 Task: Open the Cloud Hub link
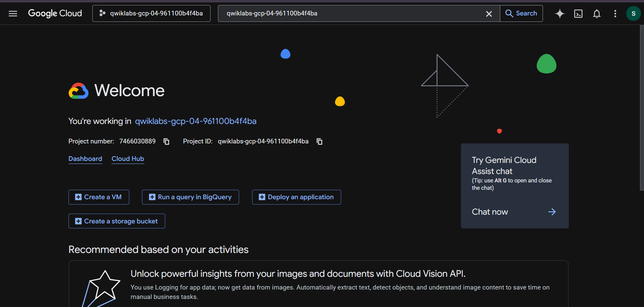pos(128,159)
